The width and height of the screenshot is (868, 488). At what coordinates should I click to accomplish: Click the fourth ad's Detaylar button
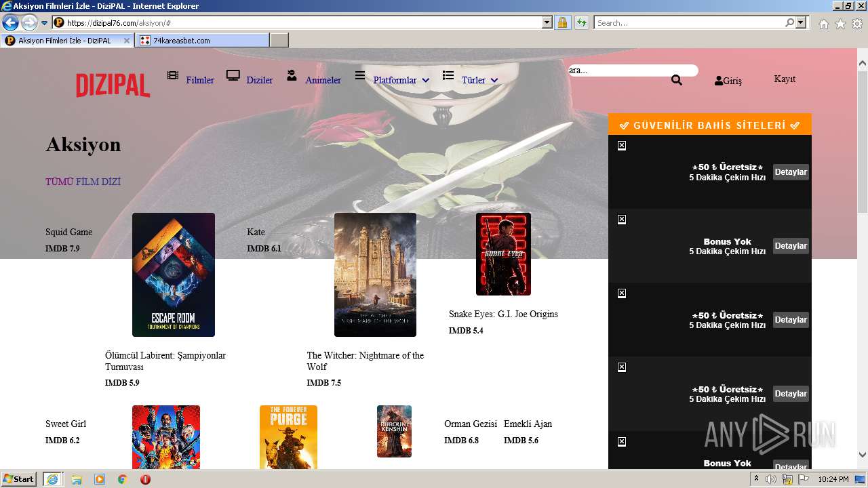(x=791, y=394)
